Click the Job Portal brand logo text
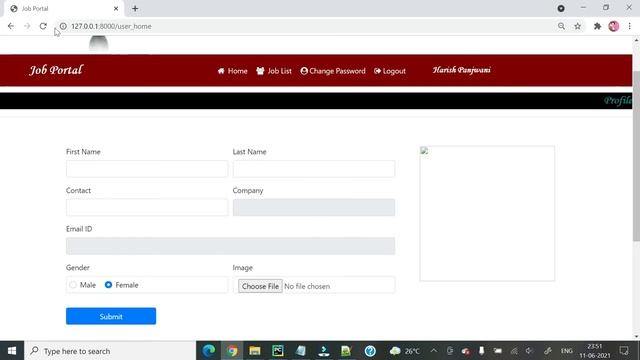The width and height of the screenshot is (640, 360). [56, 70]
